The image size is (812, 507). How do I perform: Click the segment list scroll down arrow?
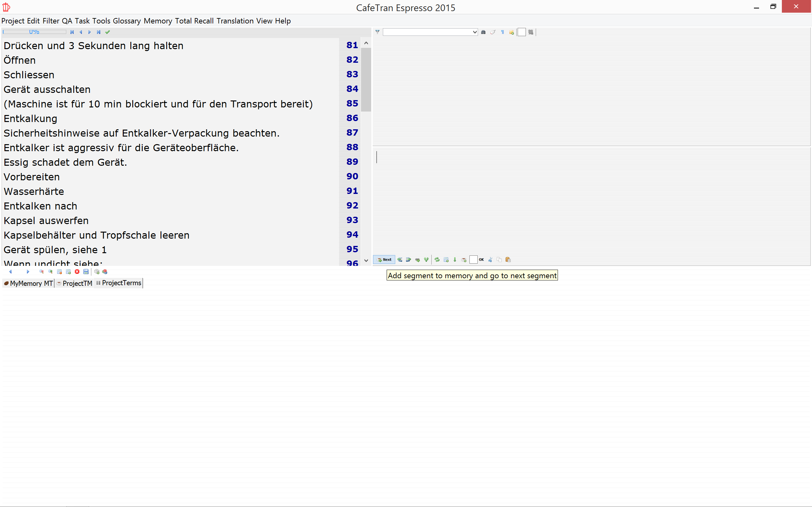pyautogui.click(x=366, y=260)
